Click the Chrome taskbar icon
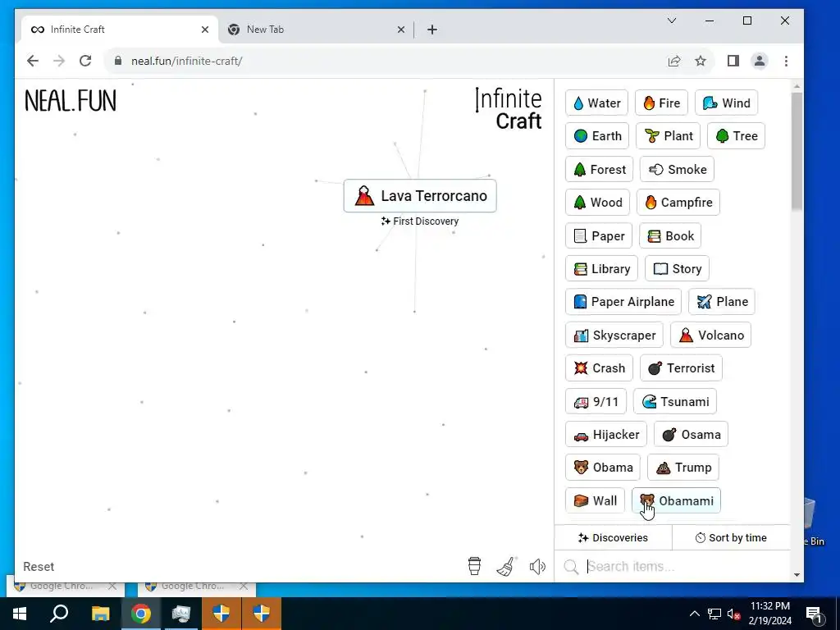Image resolution: width=840 pixels, height=630 pixels. tap(141, 614)
